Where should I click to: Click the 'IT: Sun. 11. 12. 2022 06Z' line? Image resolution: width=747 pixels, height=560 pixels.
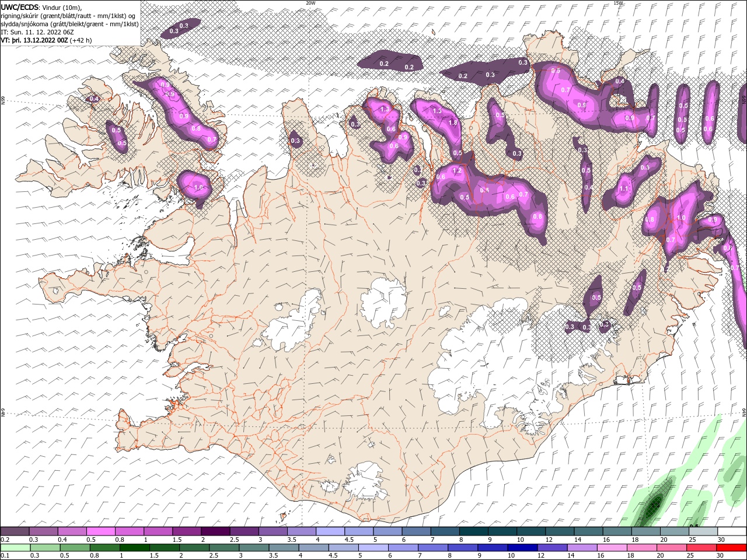[37, 32]
